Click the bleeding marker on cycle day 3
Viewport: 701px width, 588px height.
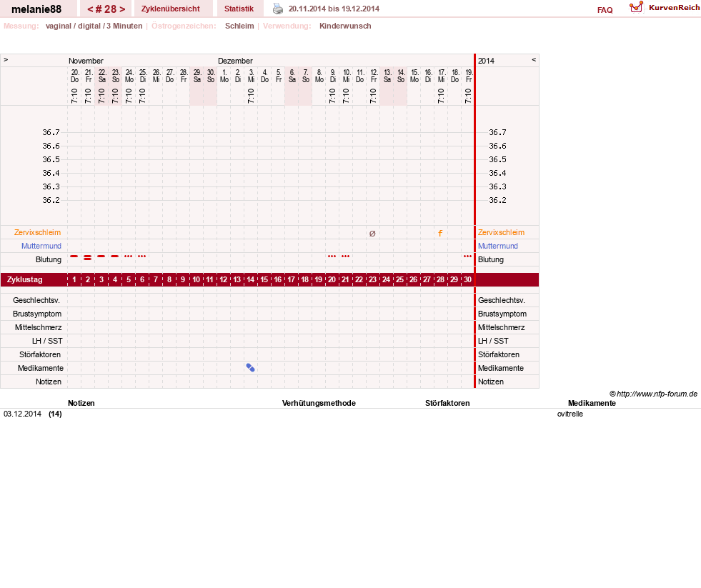click(101, 256)
